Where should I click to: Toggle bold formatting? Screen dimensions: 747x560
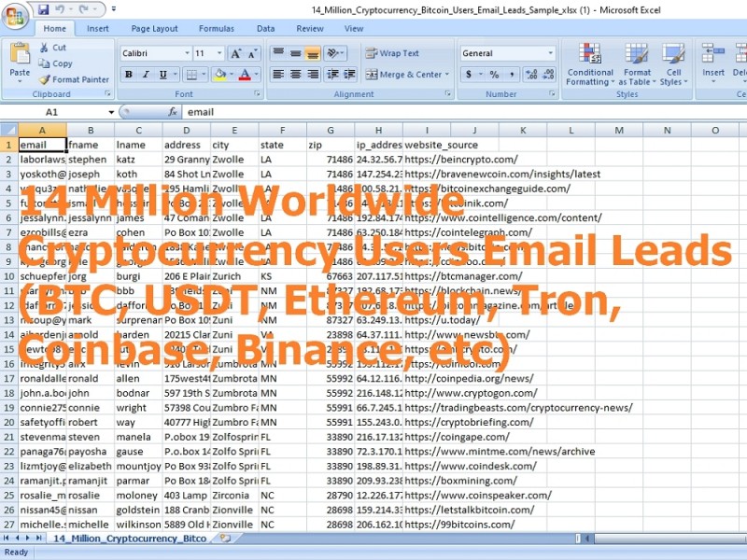coord(128,75)
